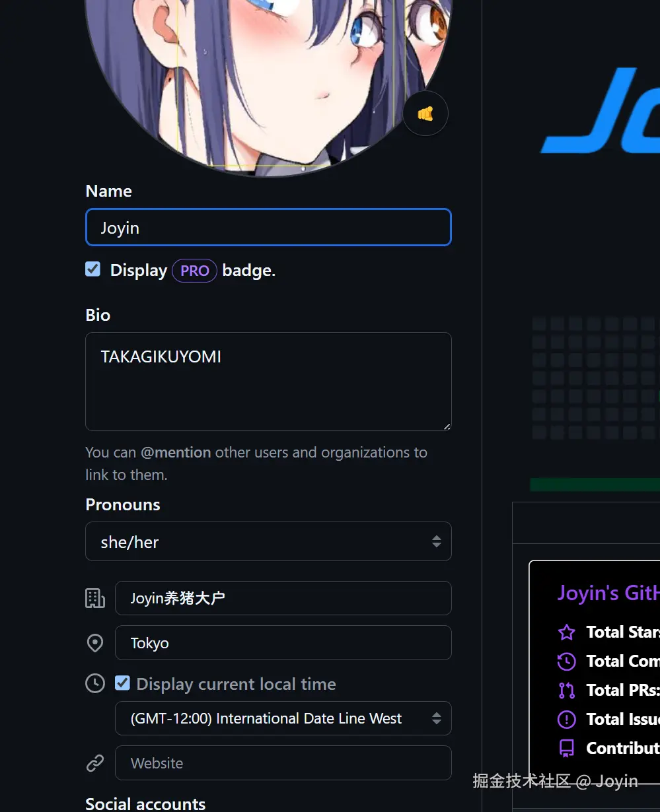Viewport: 660px width, 812px height.
Task: Click the exclamation circle icon beside Total Issues
Action: coord(566,719)
